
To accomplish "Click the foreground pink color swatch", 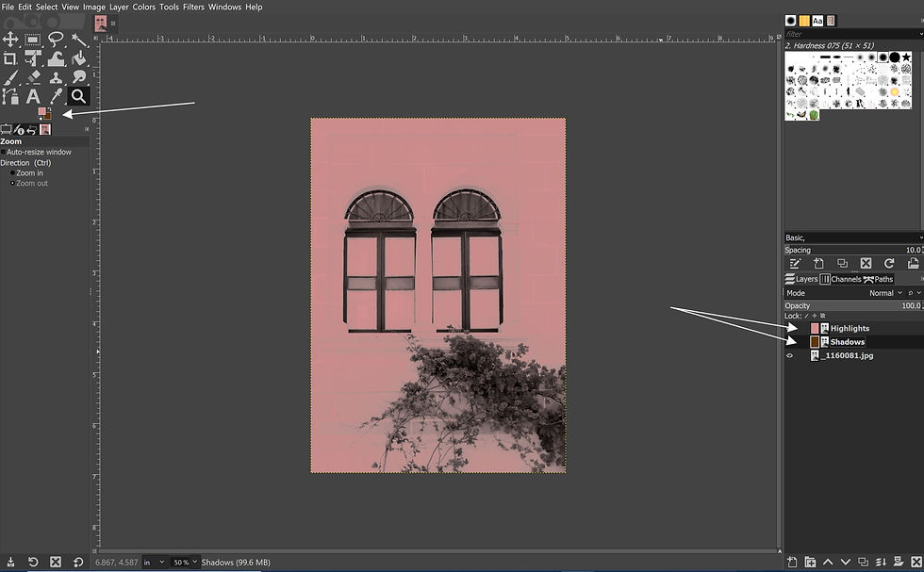I will 41,111.
